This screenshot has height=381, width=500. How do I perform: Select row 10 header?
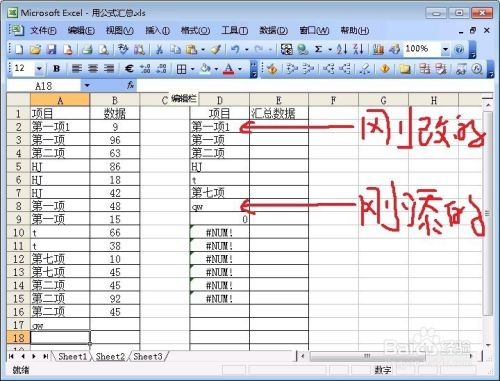pyautogui.click(x=18, y=232)
